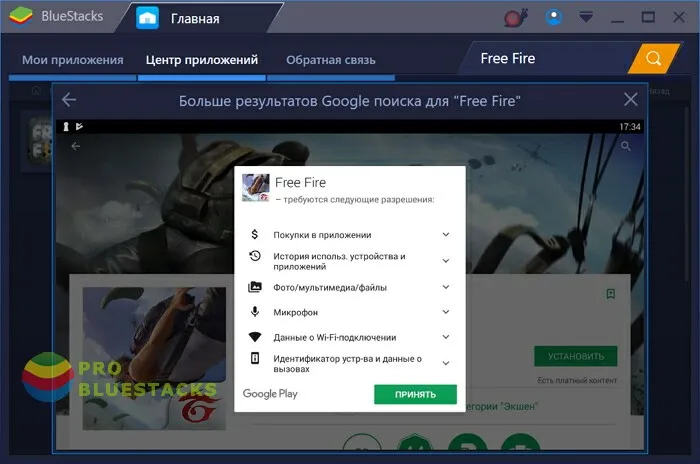Expand Покупки в приложении permission
The image size is (700, 464).
446,234
